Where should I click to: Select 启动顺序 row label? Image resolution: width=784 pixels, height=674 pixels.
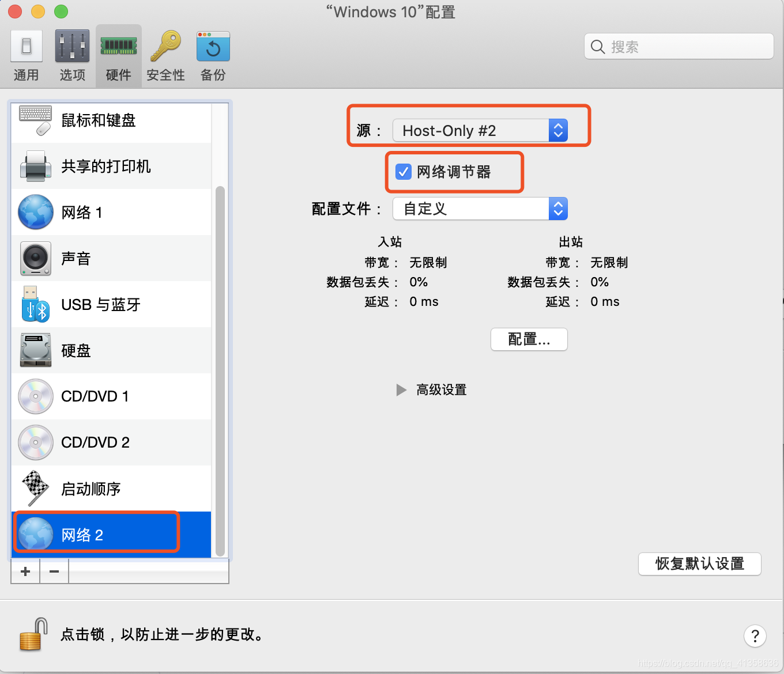point(91,489)
